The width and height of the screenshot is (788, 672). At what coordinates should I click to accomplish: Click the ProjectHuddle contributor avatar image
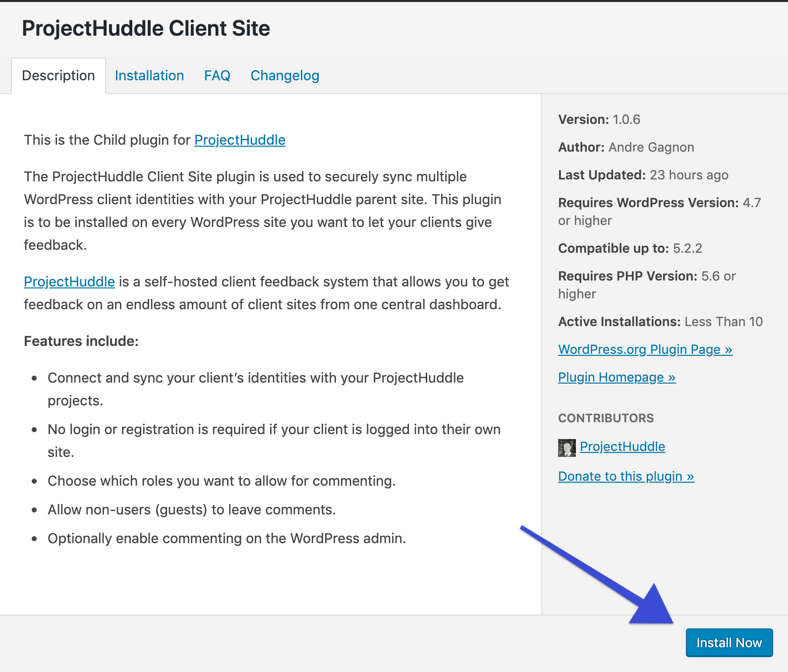click(x=566, y=448)
